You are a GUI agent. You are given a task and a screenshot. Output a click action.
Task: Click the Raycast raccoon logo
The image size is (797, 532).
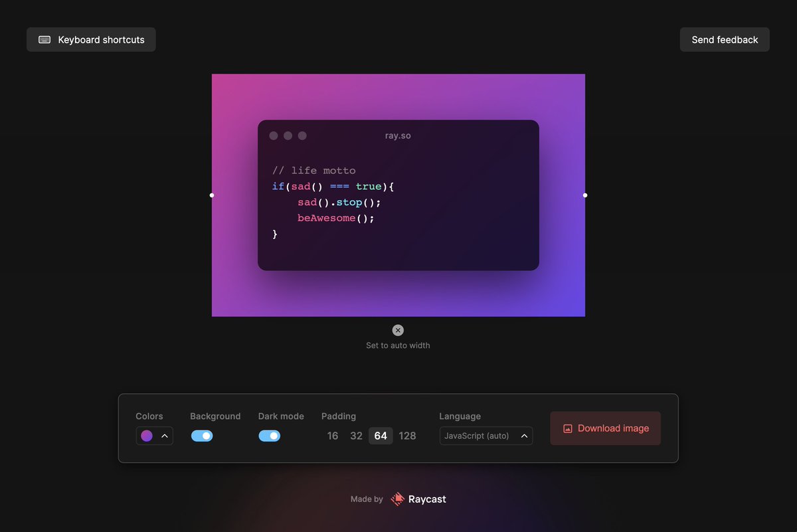click(397, 499)
